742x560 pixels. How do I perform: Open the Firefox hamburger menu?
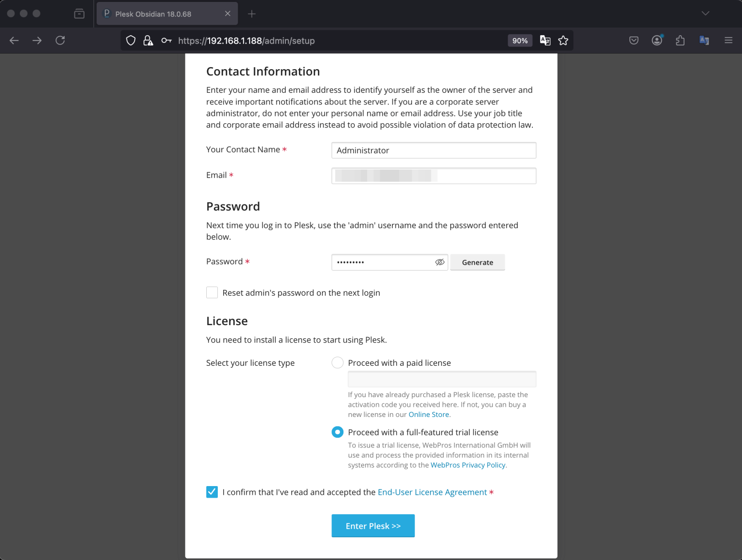pyautogui.click(x=728, y=40)
